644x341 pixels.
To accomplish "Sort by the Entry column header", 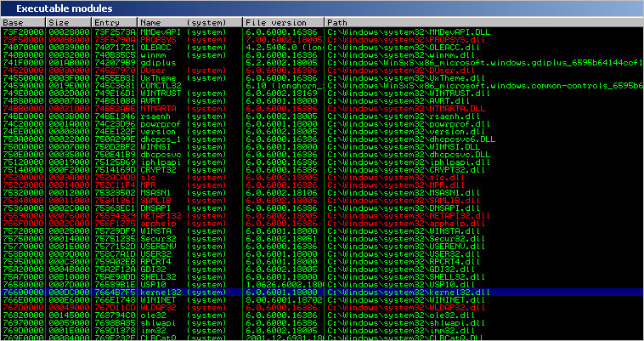I will [114, 20].
